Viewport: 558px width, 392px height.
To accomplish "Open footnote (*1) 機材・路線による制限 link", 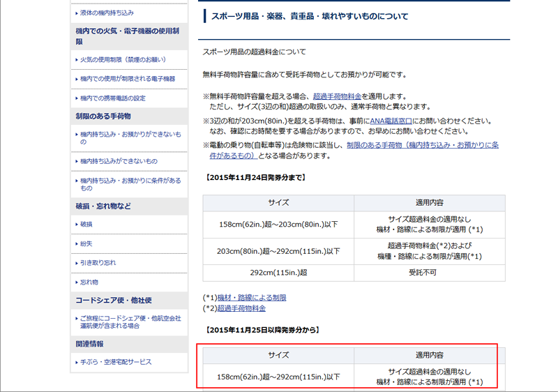I will (x=251, y=298).
